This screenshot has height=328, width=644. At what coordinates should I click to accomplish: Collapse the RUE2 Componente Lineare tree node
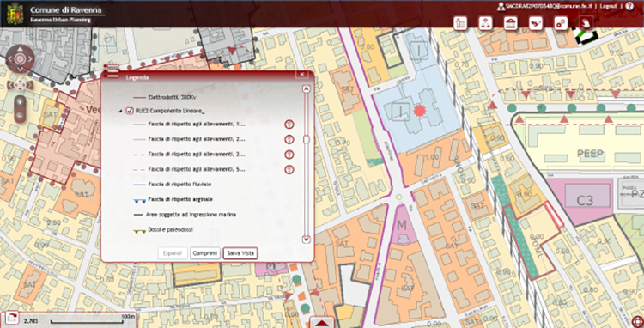pyautogui.click(x=120, y=112)
